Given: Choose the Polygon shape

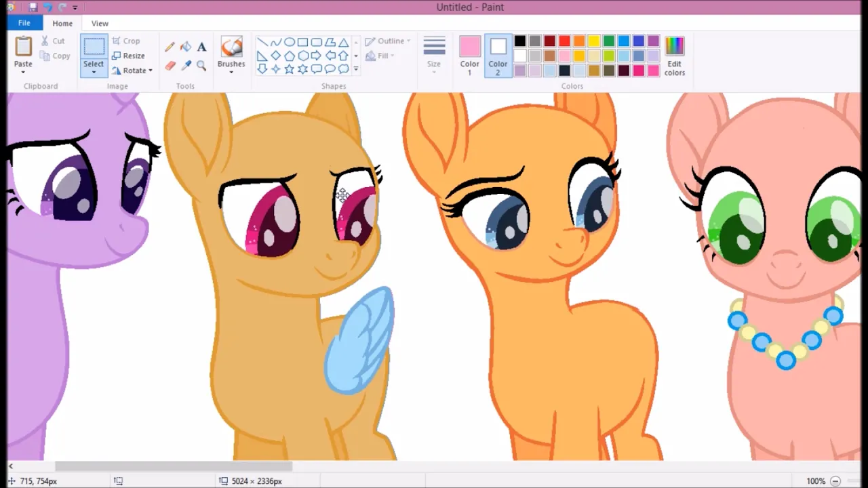Looking at the screenshot, I should pyautogui.click(x=330, y=42).
